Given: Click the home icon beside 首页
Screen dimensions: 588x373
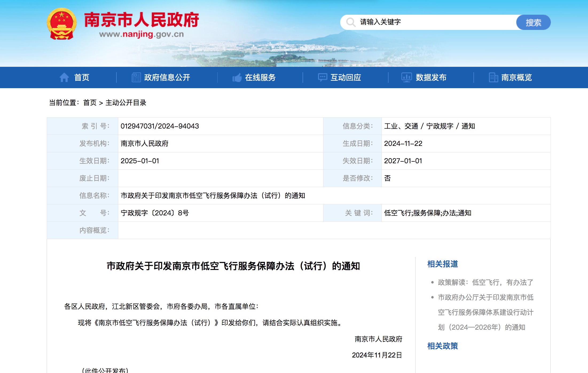Looking at the screenshot, I should 64,77.
